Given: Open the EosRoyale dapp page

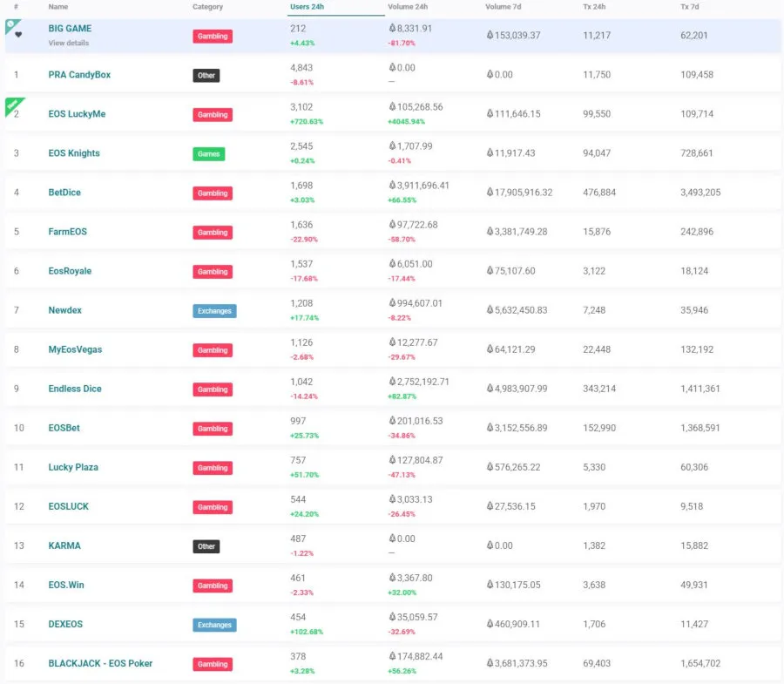Looking at the screenshot, I should (x=70, y=271).
